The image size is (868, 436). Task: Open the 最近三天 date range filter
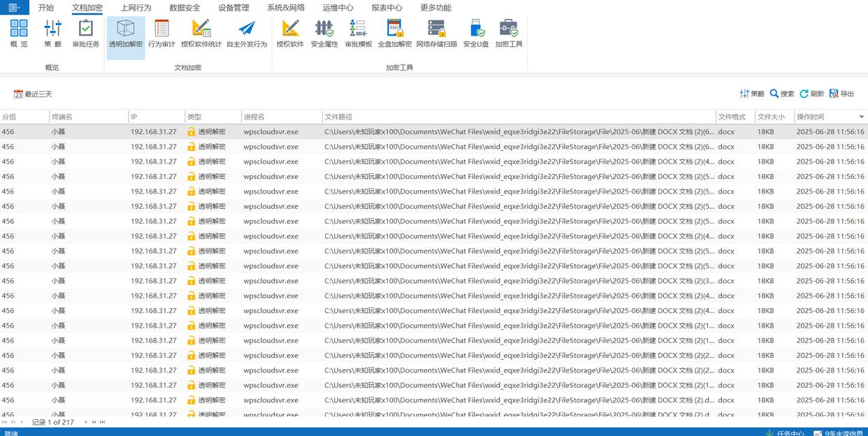pos(33,94)
